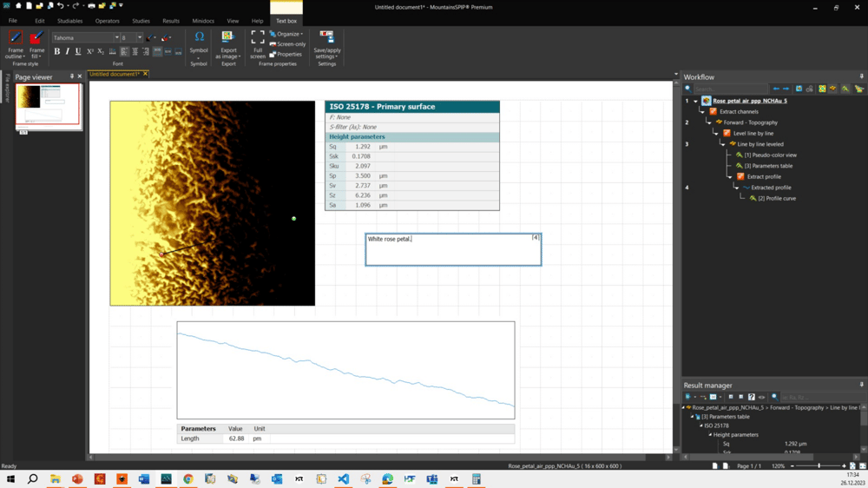Toggle Underline text formatting
868x488 pixels.
pyautogui.click(x=78, y=51)
